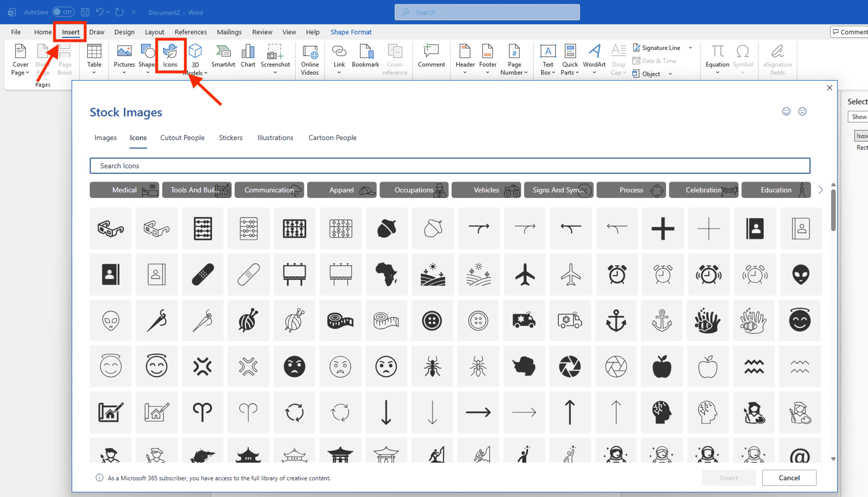Choose the solid tape measure icon
Viewport: 868px width, 497px height.
pyautogui.click(x=340, y=320)
